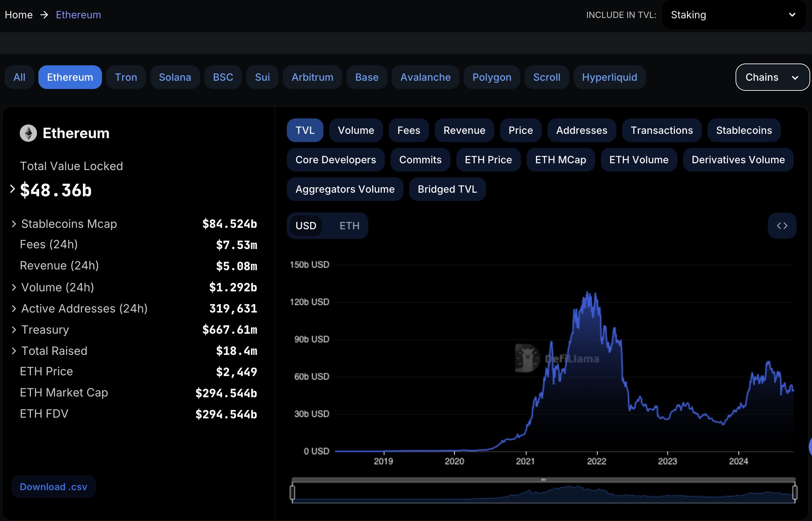Screen dimensions: 812x521
Task: Select the Avalanche chain tab
Action: [x=425, y=77]
